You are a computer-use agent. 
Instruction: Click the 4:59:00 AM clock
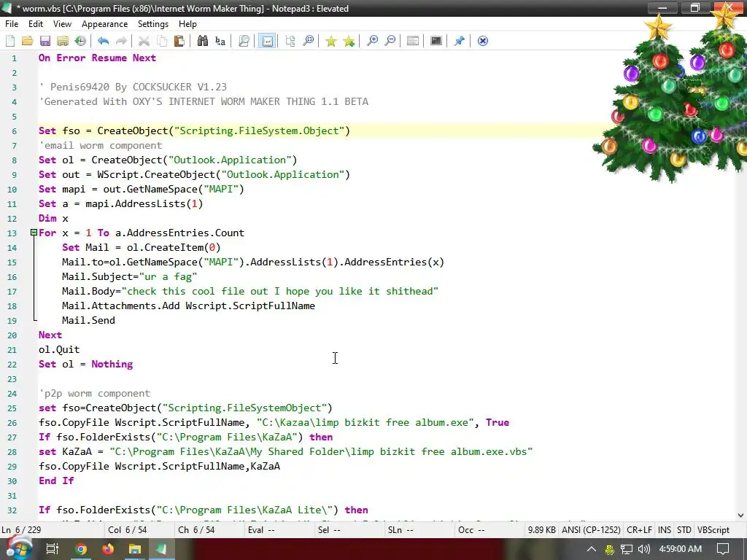point(680,549)
